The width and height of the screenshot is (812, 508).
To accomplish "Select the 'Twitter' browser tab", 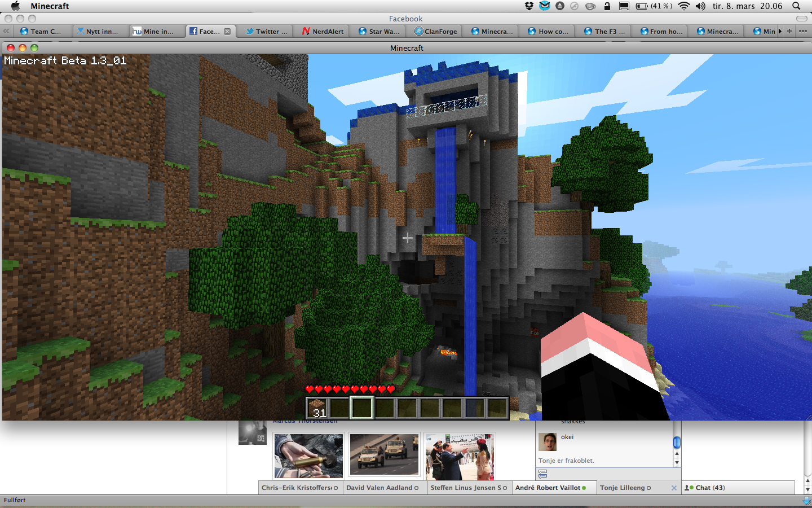I will pos(266,31).
